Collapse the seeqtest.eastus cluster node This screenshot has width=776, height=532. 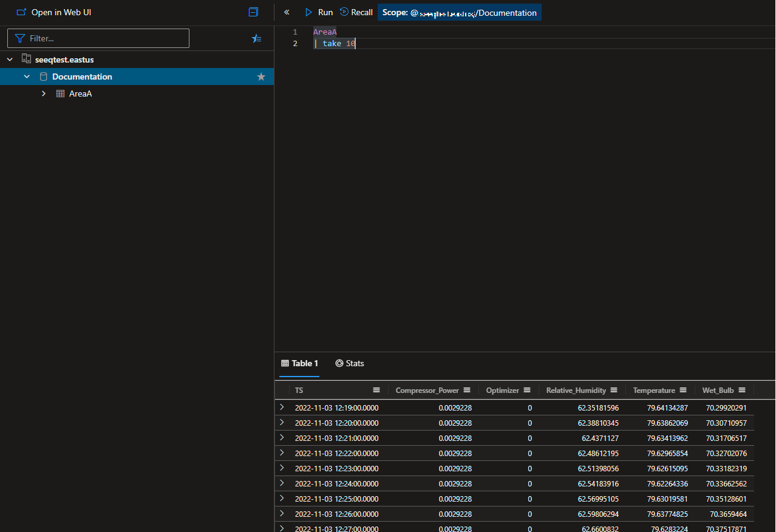[10, 59]
